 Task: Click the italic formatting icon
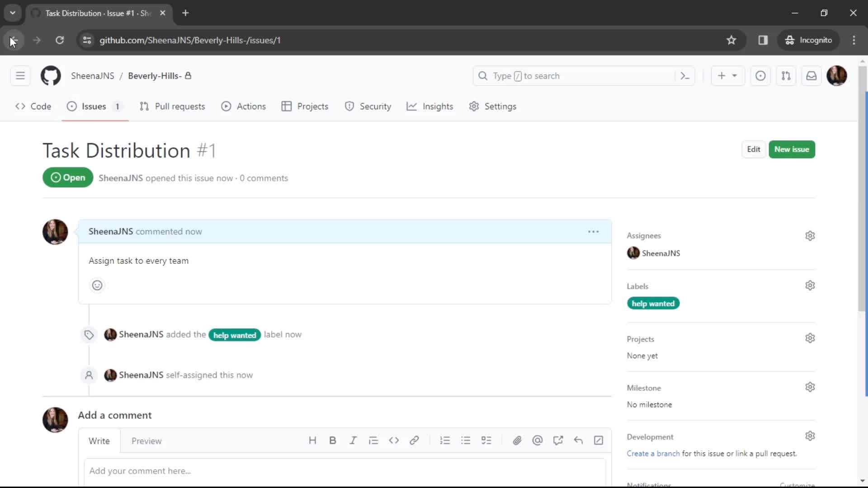pos(353,441)
